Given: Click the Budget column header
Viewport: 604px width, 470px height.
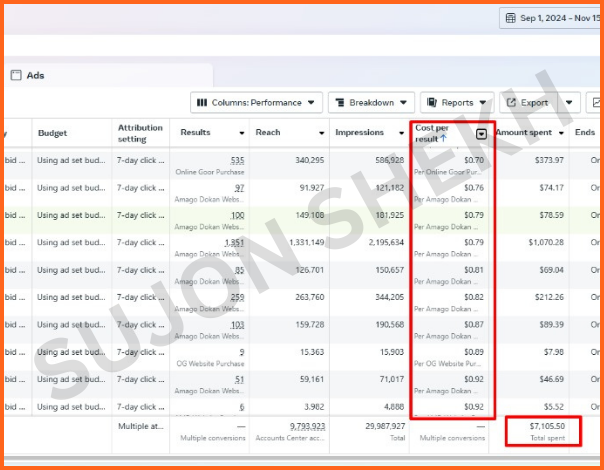Looking at the screenshot, I should click(x=52, y=133).
